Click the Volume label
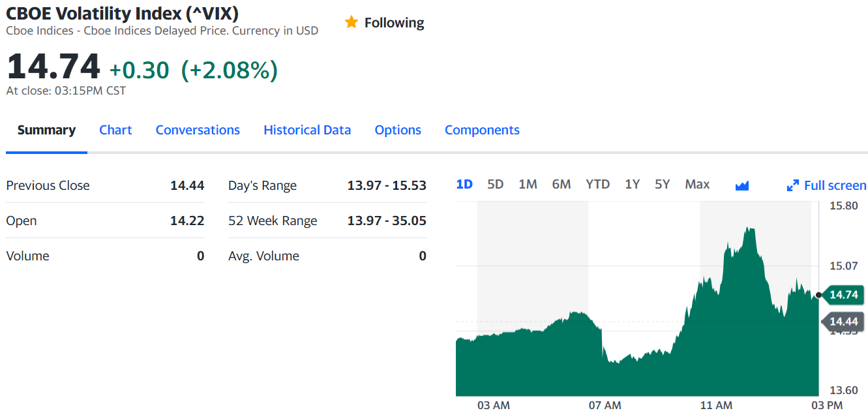 point(27,256)
